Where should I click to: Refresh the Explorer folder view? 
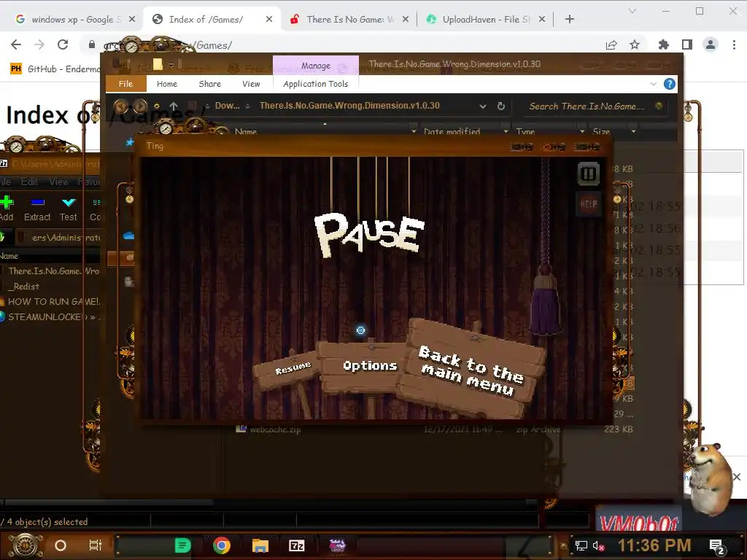[500, 106]
